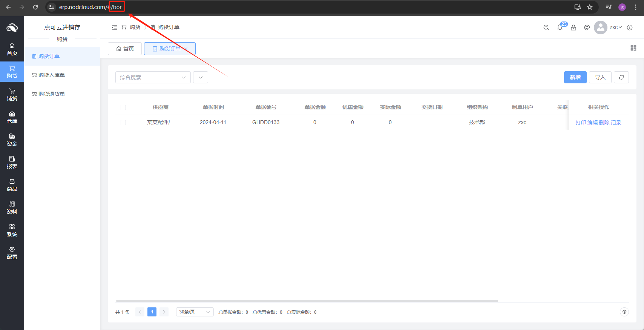The image size is (644, 330).
Task: Click the browser address bar URL
Action: coord(90,7)
